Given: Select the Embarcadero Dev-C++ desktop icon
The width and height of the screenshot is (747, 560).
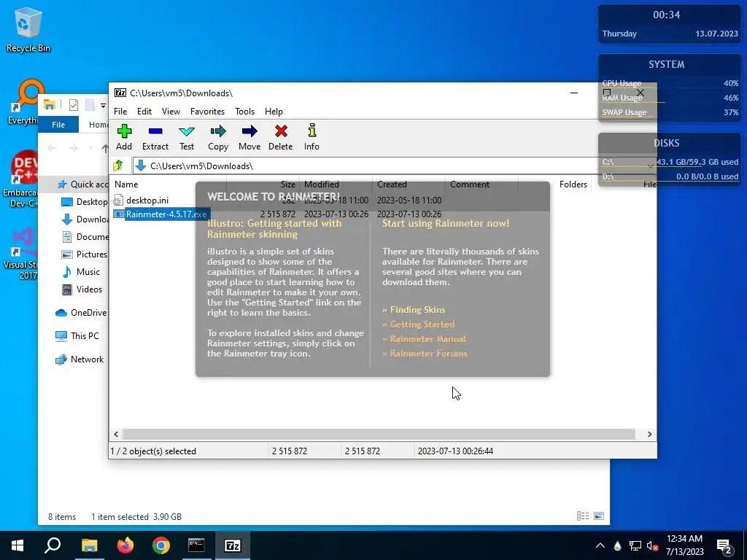Looking at the screenshot, I should click(x=21, y=179).
